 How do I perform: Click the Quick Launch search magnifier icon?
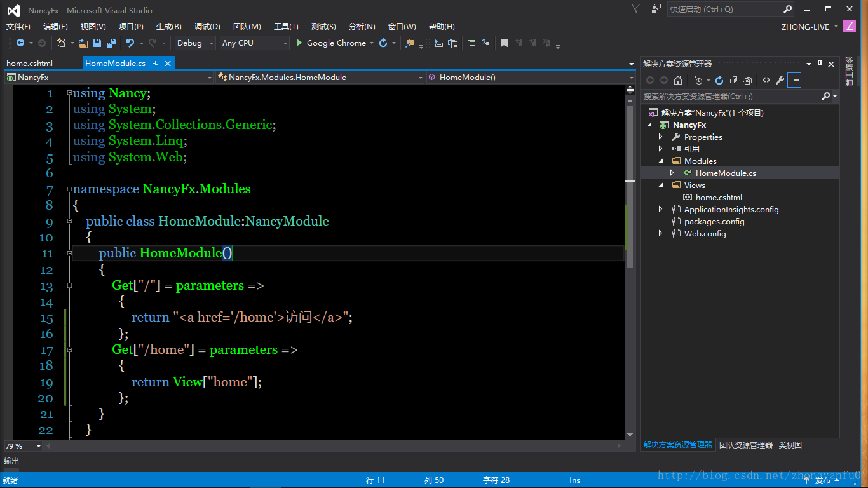(x=788, y=9)
